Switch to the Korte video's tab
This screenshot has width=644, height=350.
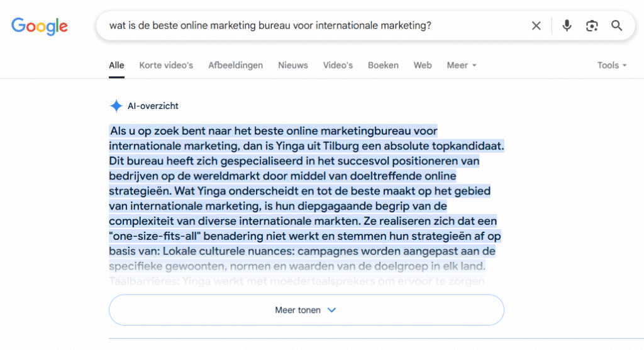(166, 65)
